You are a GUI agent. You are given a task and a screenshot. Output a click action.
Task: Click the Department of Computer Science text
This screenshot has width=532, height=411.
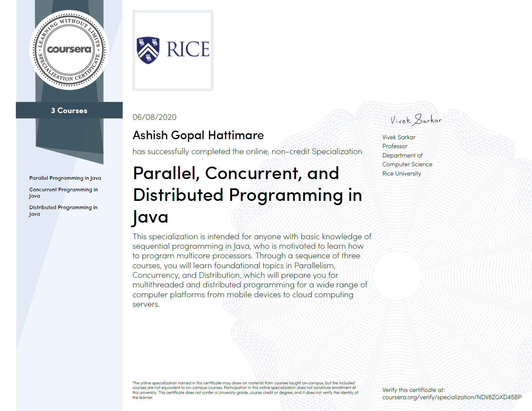tap(407, 160)
